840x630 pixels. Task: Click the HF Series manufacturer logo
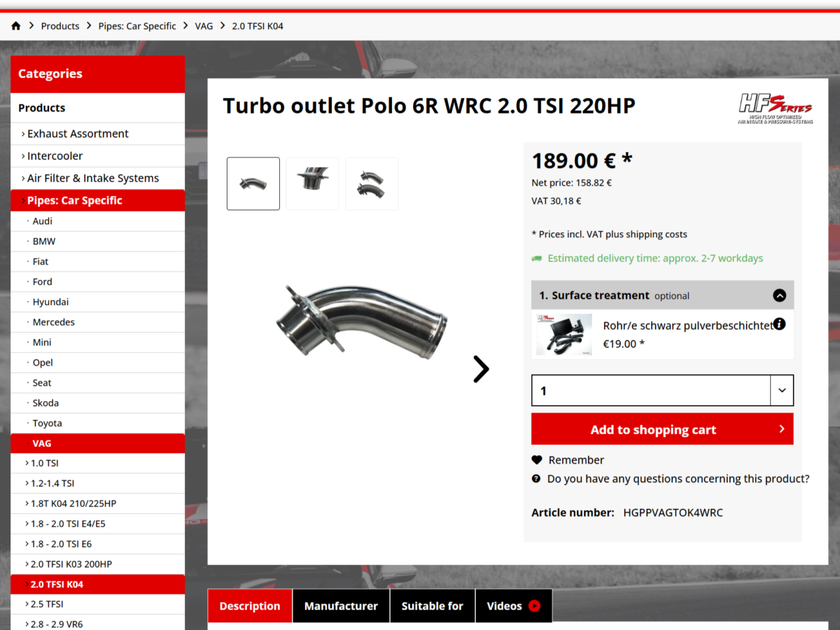point(776,108)
